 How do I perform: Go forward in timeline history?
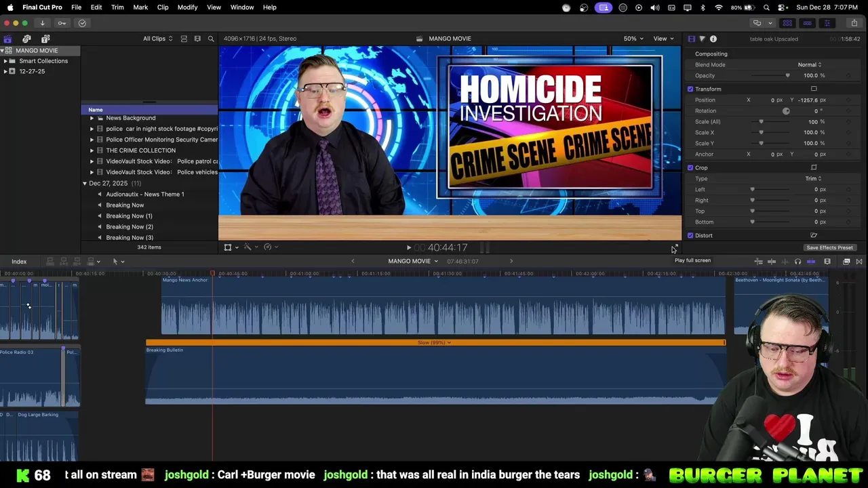coord(511,261)
